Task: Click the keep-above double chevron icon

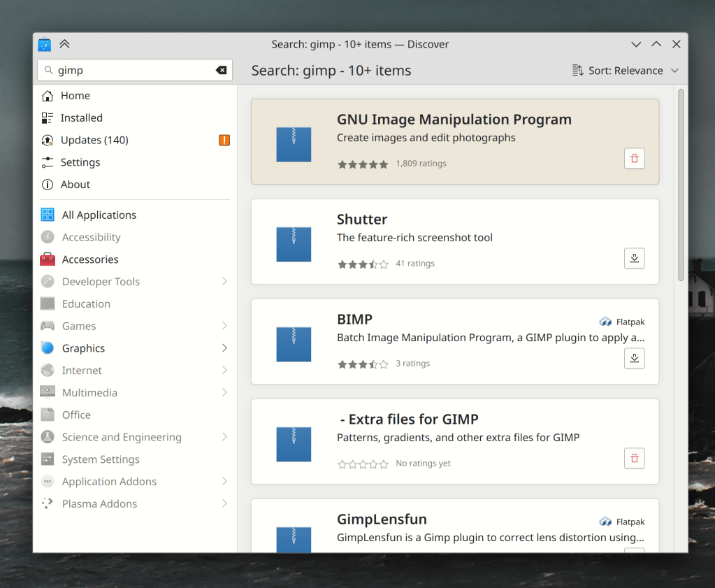Action: (x=64, y=44)
